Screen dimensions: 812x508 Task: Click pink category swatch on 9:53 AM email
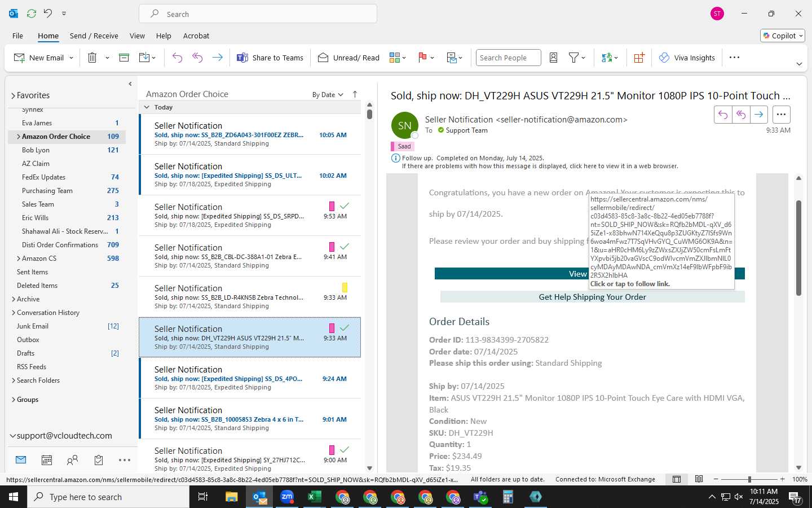point(332,206)
